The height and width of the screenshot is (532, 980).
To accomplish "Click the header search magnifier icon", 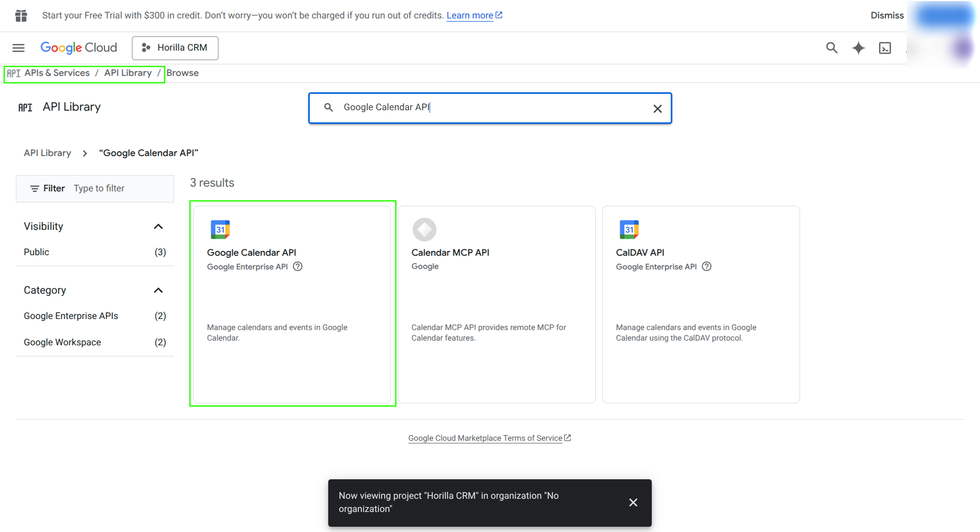I will tap(832, 48).
